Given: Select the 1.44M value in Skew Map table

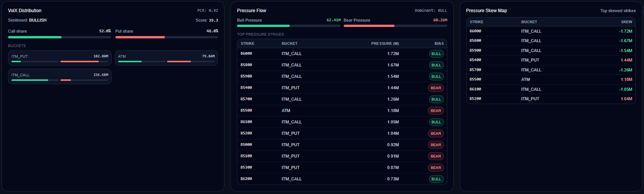Looking at the screenshot, I should [626, 61].
